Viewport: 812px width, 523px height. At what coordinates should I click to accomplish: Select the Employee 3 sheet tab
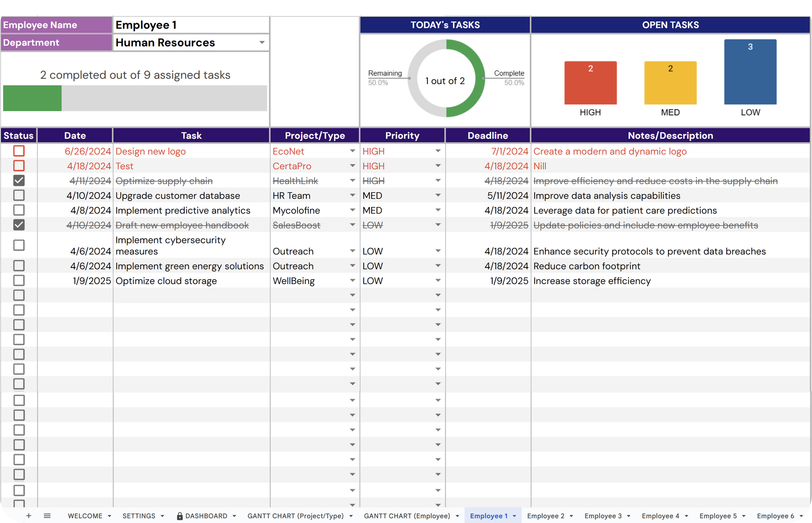point(603,516)
